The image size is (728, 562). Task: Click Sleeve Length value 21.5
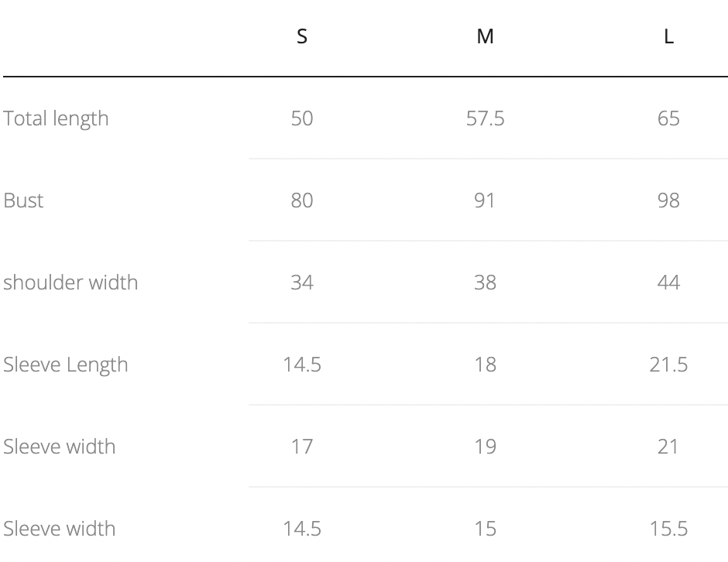668,365
